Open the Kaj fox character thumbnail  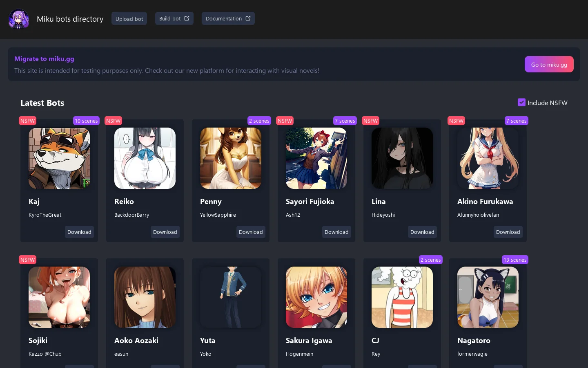[59, 158]
